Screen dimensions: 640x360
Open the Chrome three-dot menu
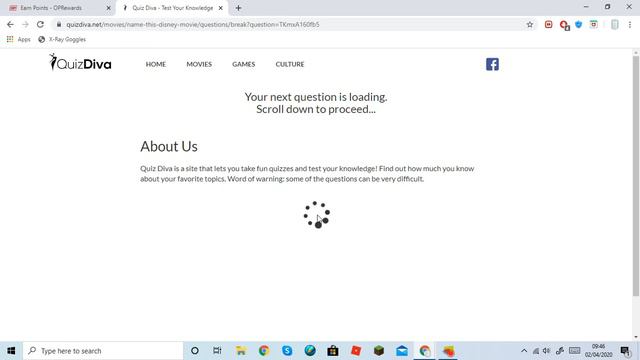pyautogui.click(x=630, y=24)
